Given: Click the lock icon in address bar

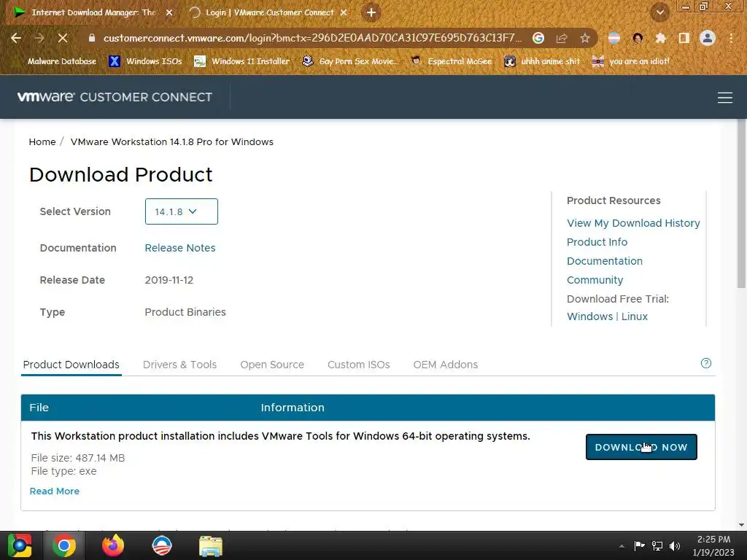Looking at the screenshot, I should coord(92,38).
